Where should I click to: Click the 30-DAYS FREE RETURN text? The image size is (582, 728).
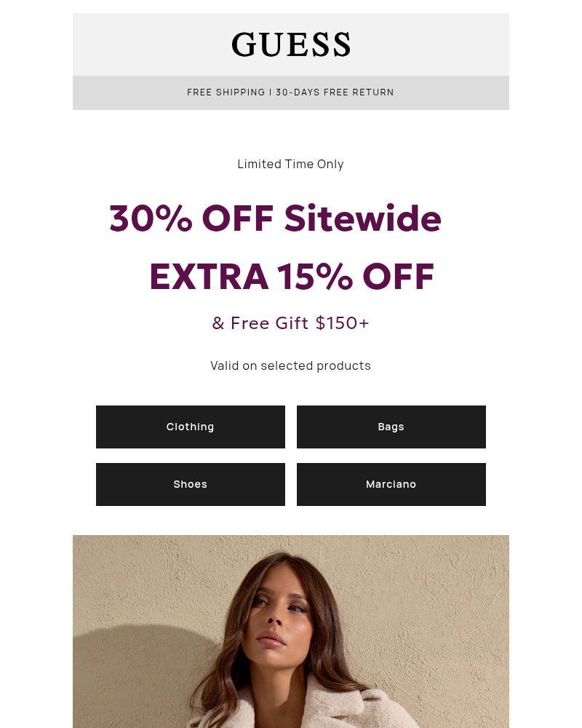pyautogui.click(x=335, y=92)
